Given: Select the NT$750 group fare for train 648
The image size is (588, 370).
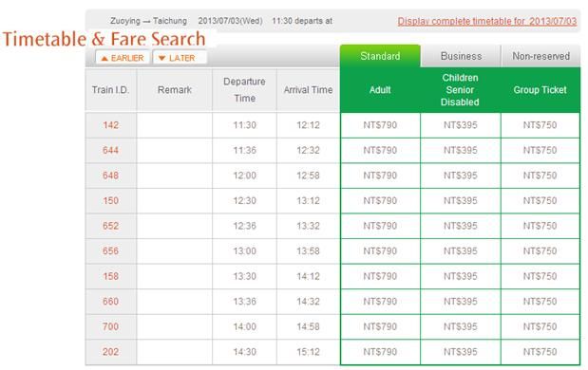Looking at the screenshot, I should click(540, 176).
